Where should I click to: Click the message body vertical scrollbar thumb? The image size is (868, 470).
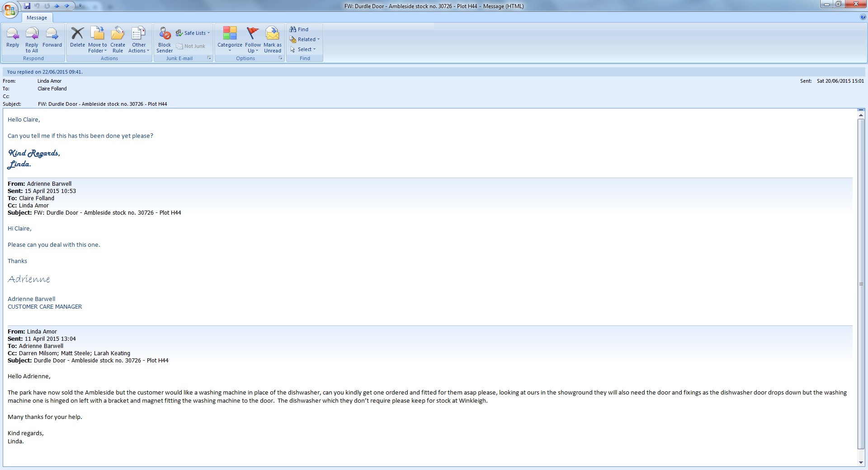861,284
